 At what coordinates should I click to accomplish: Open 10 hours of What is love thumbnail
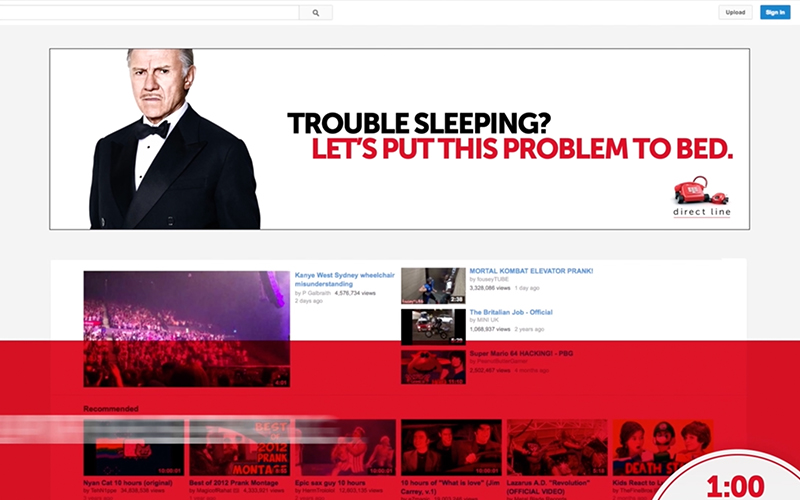click(452, 447)
